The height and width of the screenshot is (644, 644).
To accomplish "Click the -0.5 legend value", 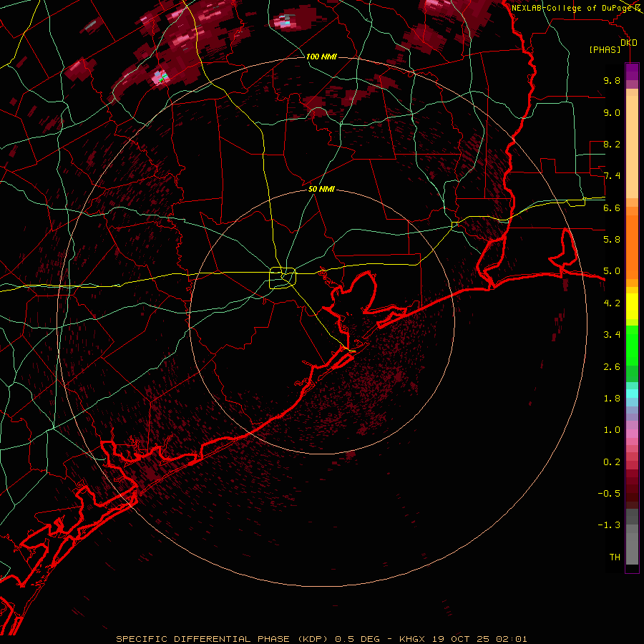I will pyautogui.click(x=609, y=494).
